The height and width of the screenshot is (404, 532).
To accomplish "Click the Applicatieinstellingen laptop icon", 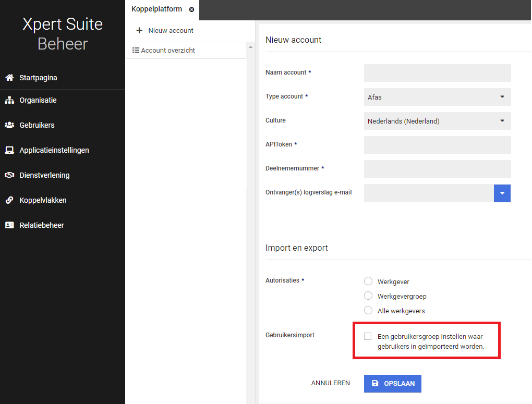I will tap(9, 150).
